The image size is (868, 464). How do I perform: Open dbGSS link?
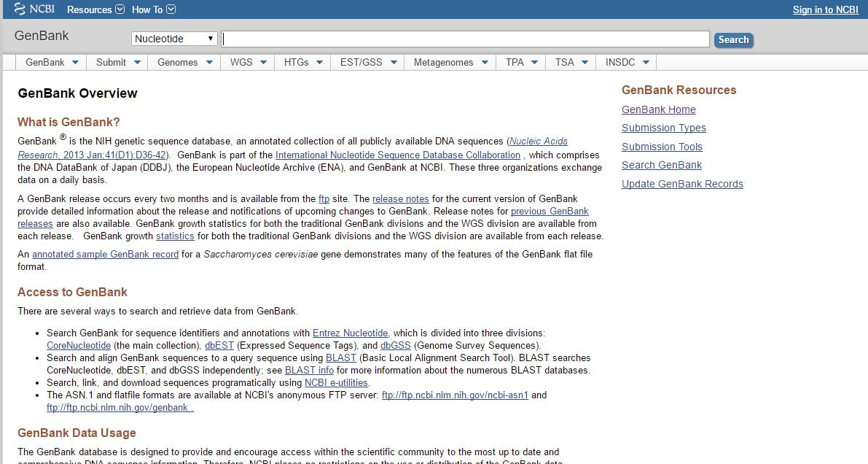(395, 345)
